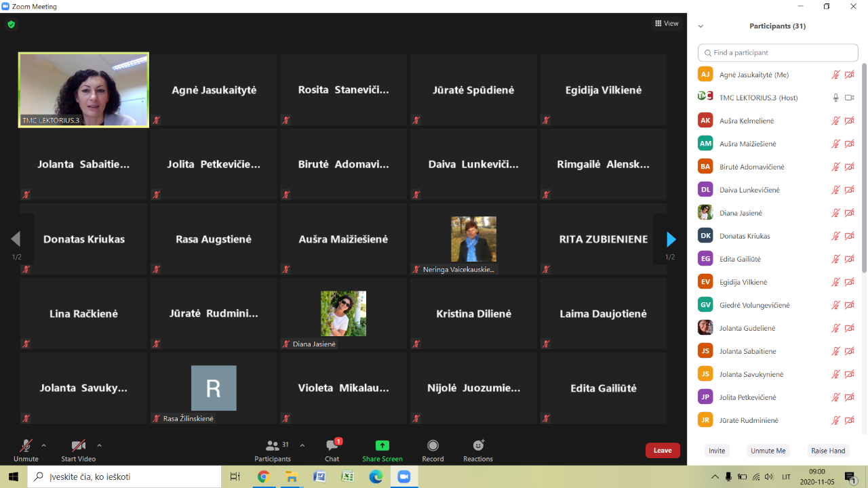Open the View layout menu
Viewport: 868px width, 488px height.
(667, 24)
